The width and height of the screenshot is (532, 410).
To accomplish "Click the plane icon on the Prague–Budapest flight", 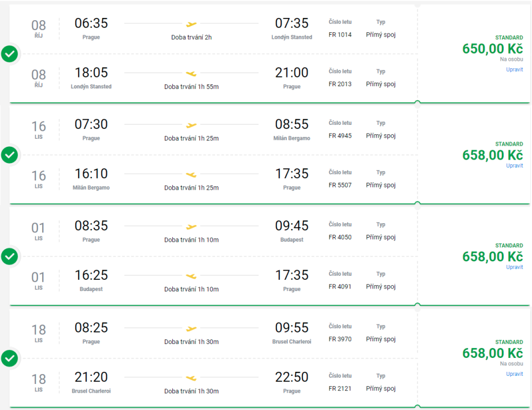I will 191,226.
